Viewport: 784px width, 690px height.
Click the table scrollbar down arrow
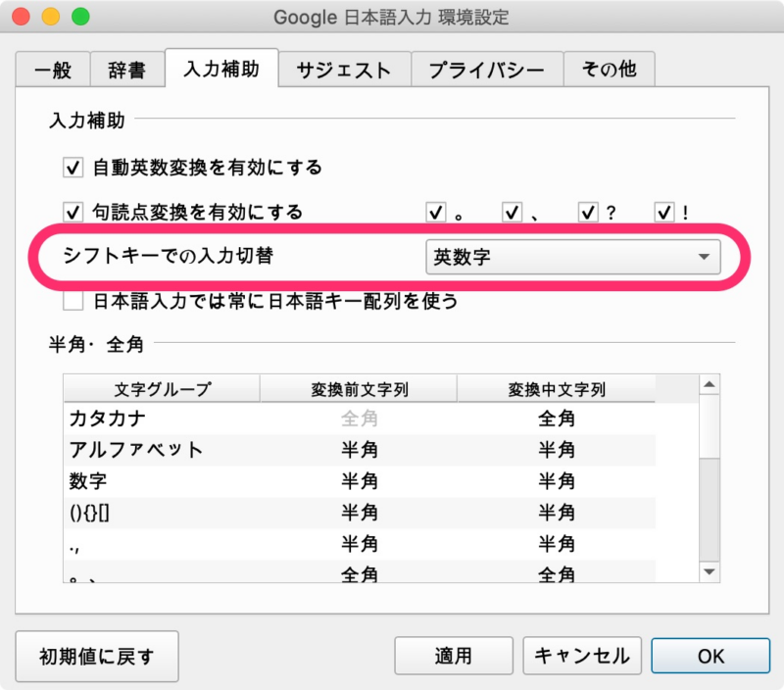point(709,571)
